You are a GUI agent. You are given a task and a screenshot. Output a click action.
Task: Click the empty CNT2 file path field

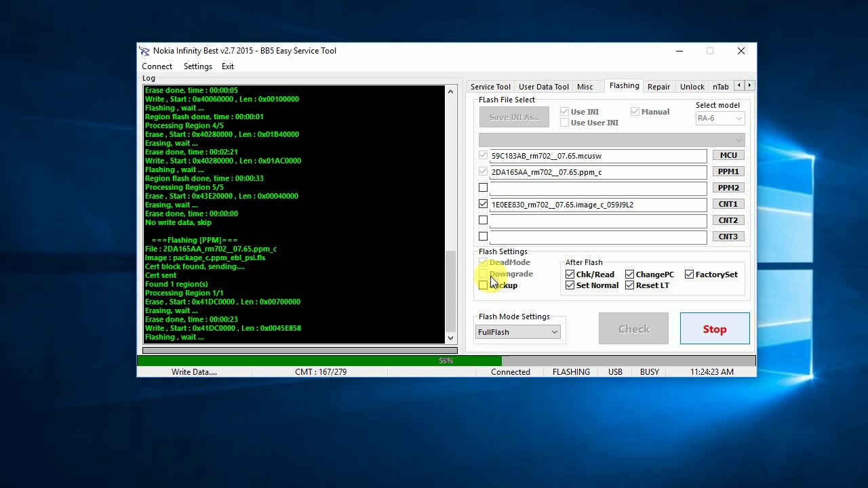tap(597, 221)
